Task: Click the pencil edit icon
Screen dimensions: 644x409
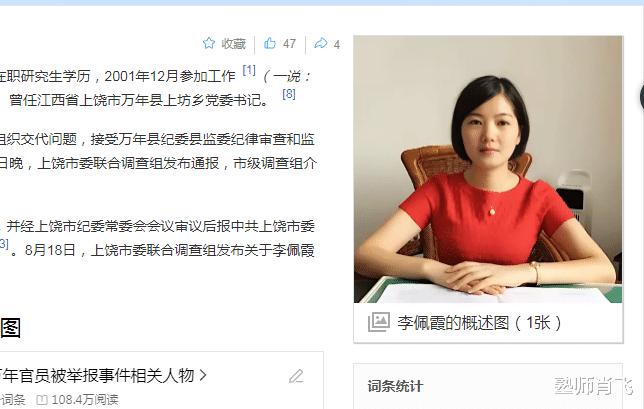Action: click(x=296, y=376)
